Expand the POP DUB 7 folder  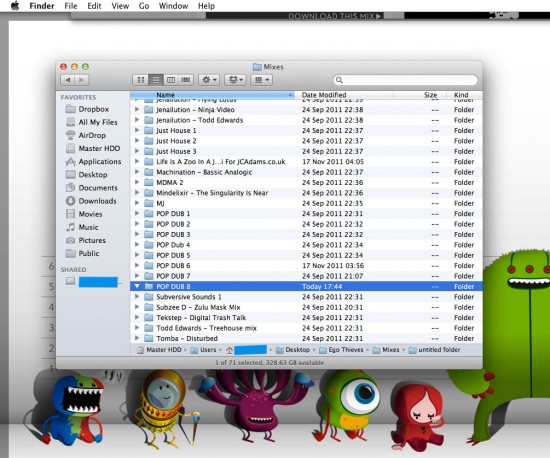[x=137, y=276]
